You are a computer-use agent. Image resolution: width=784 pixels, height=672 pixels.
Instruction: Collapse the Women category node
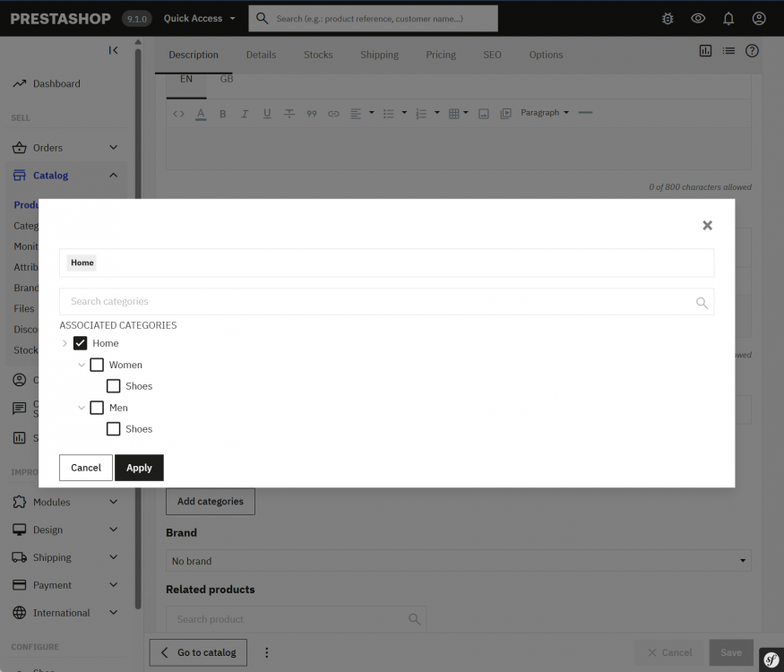[x=81, y=365]
